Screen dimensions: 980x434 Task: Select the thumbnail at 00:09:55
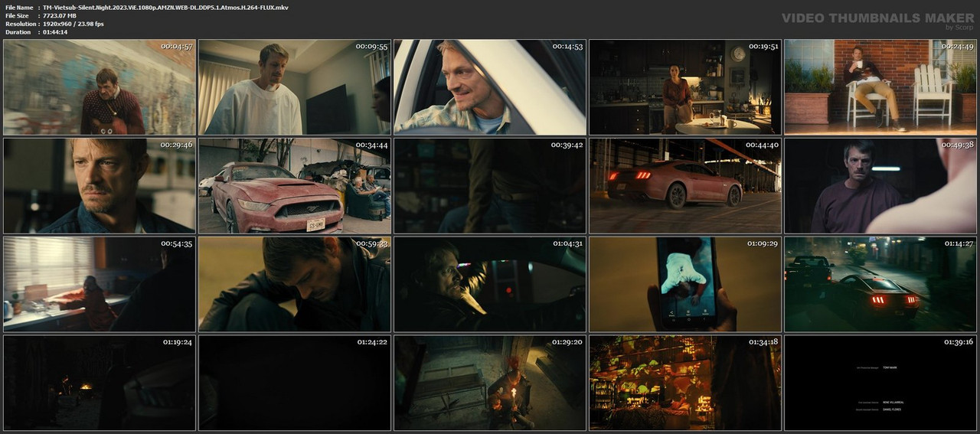point(295,87)
